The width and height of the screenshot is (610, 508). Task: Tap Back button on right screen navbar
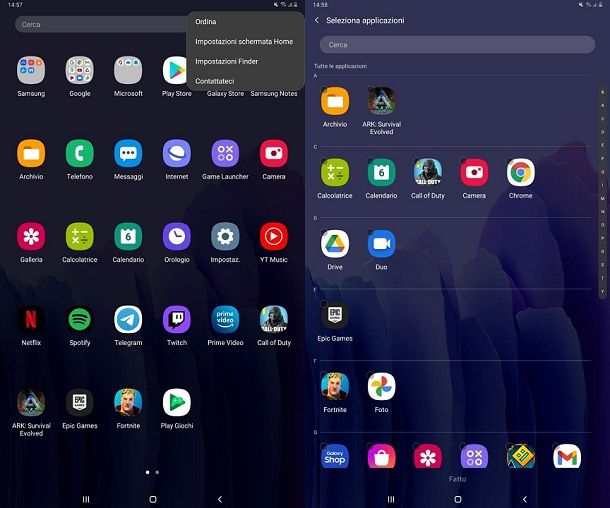(x=525, y=499)
